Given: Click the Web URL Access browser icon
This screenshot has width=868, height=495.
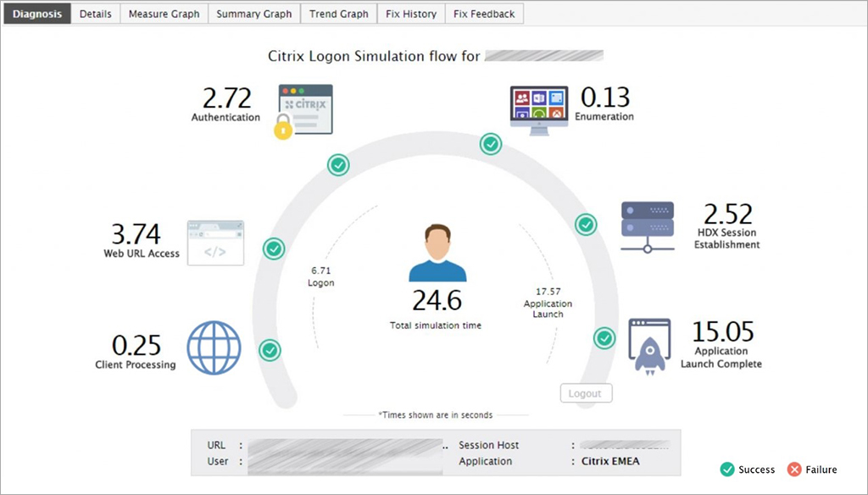Looking at the screenshot, I should point(215,243).
